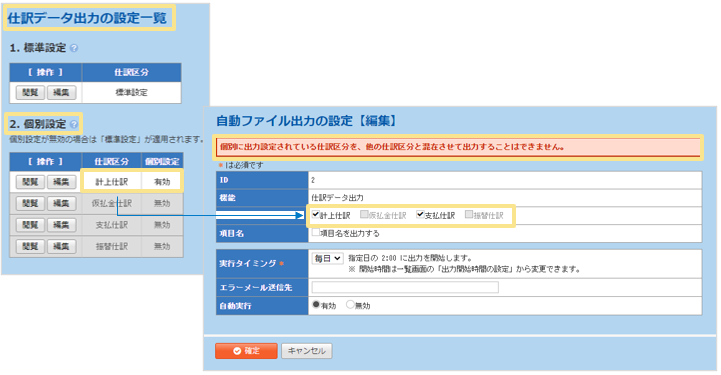Click 無効 status in 仮払金仕訳 row
Screen dimensions: 721x375
162,203
